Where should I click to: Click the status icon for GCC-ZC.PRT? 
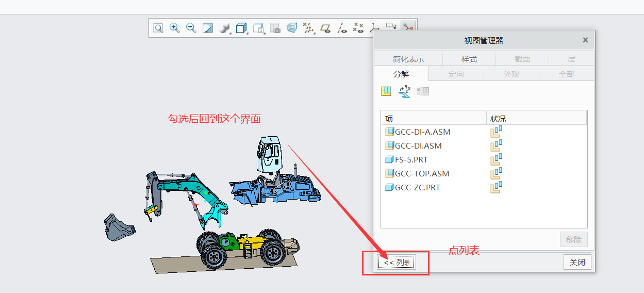pyautogui.click(x=496, y=187)
